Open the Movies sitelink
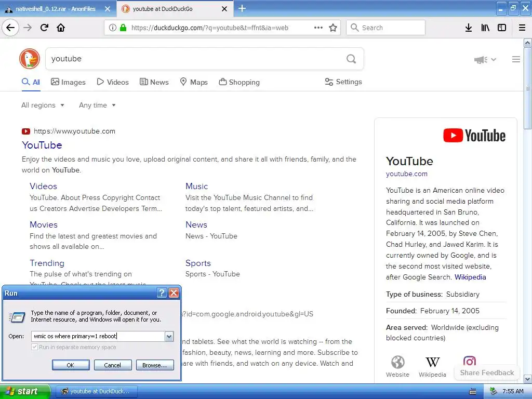 click(x=44, y=224)
